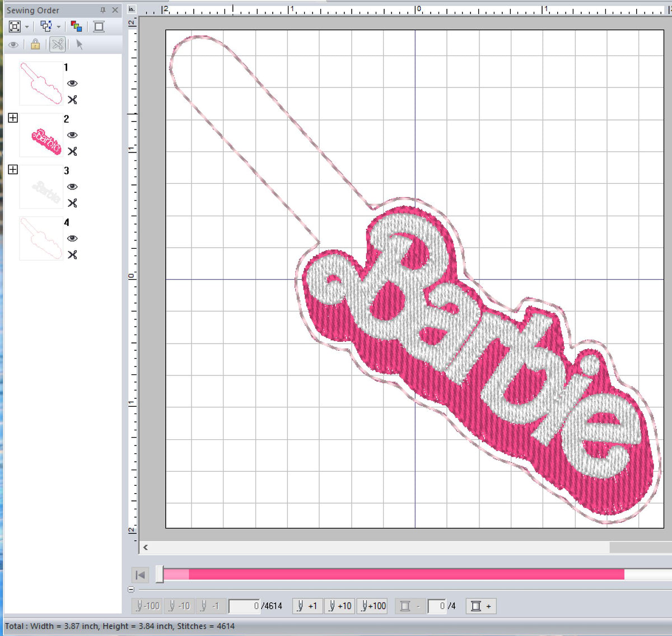Click step number 1 label
The image size is (672, 636).
[x=66, y=67]
